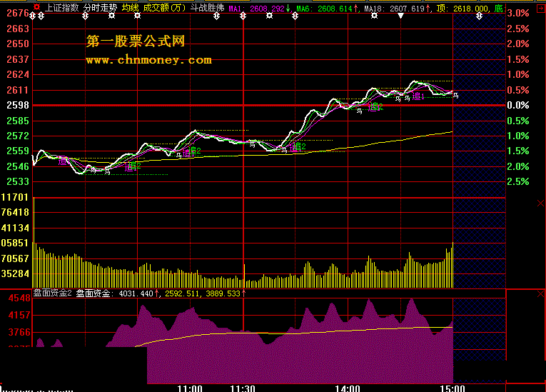Click the 斗战胜佛 indicator name
The height and width of the screenshot is (392, 546).
pos(207,8)
